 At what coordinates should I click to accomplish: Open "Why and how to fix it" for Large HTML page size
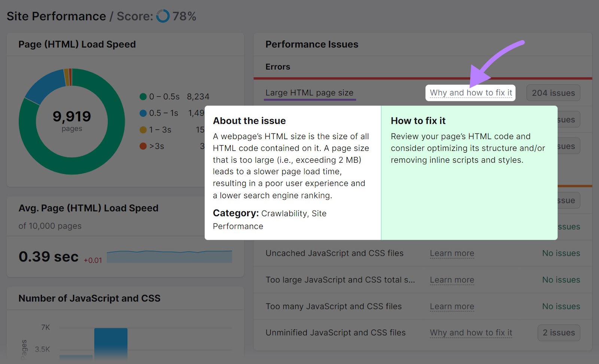pyautogui.click(x=471, y=92)
